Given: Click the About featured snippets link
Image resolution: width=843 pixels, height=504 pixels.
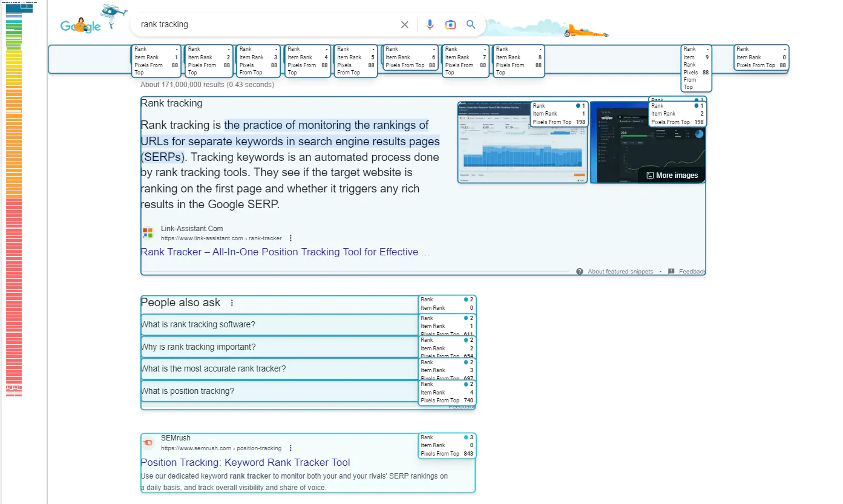Looking at the screenshot, I should (620, 272).
